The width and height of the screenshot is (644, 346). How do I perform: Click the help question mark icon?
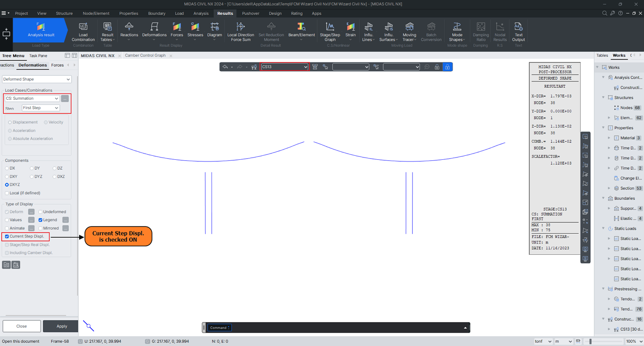point(620,13)
